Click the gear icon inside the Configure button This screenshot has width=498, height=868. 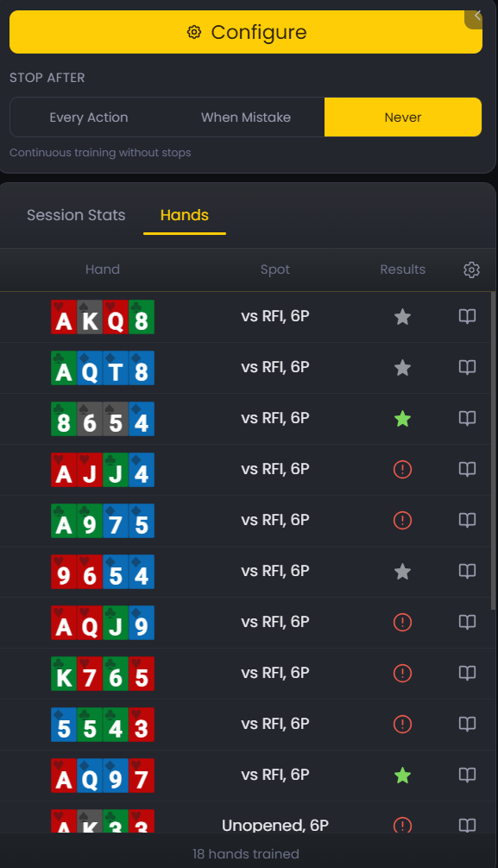[x=196, y=32]
